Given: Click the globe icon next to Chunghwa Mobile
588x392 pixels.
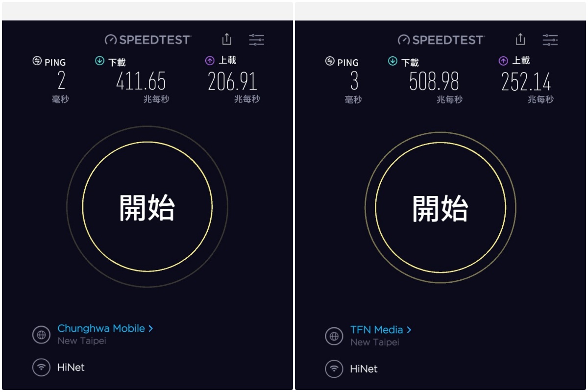Looking at the screenshot, I should tap(42, 334).
